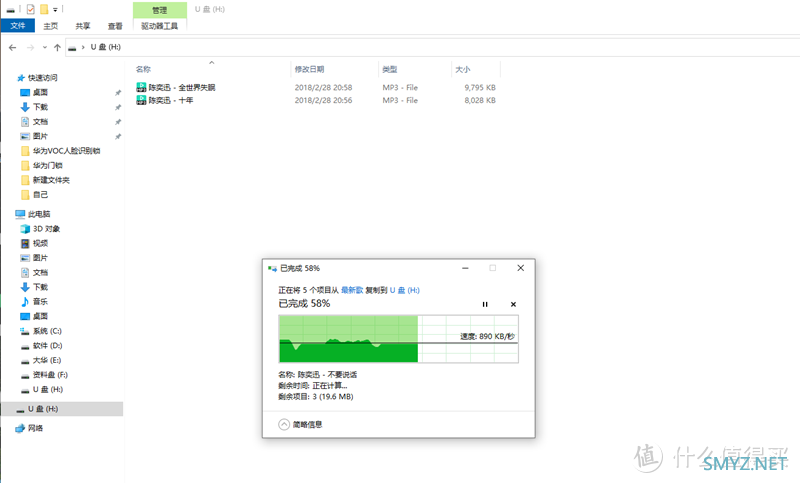
Task: Click the forward navigation arrow
Action: pos(30,47)
